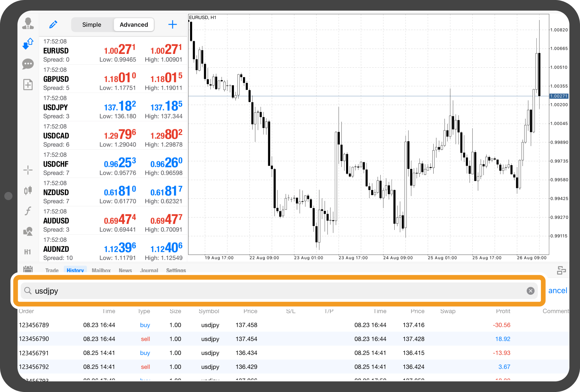Change the H1 timeframe

tap(28, 252)
